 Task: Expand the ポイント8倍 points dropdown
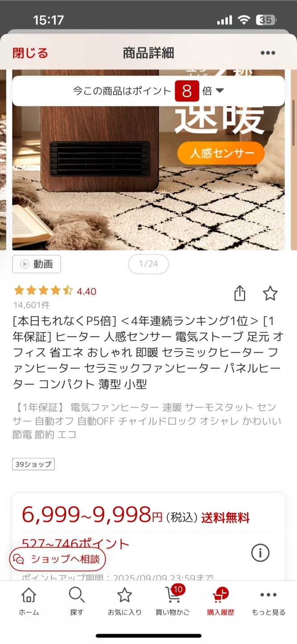coord(148,91)
